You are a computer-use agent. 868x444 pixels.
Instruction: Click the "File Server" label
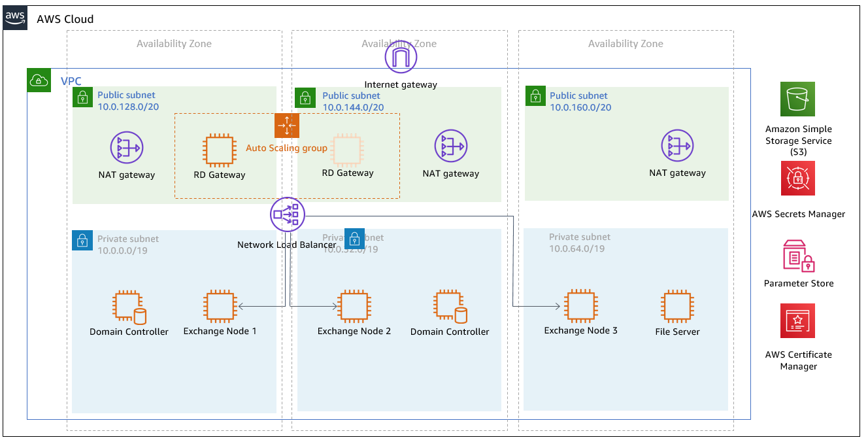click(x=677, y=332)
